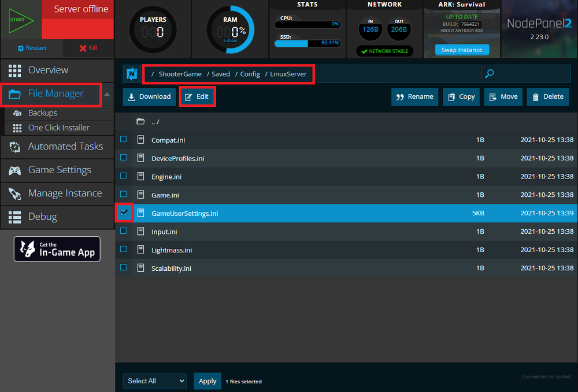Collapse the File Manager submenu arrow
The image size is (578, 392).
pos(107,95)
